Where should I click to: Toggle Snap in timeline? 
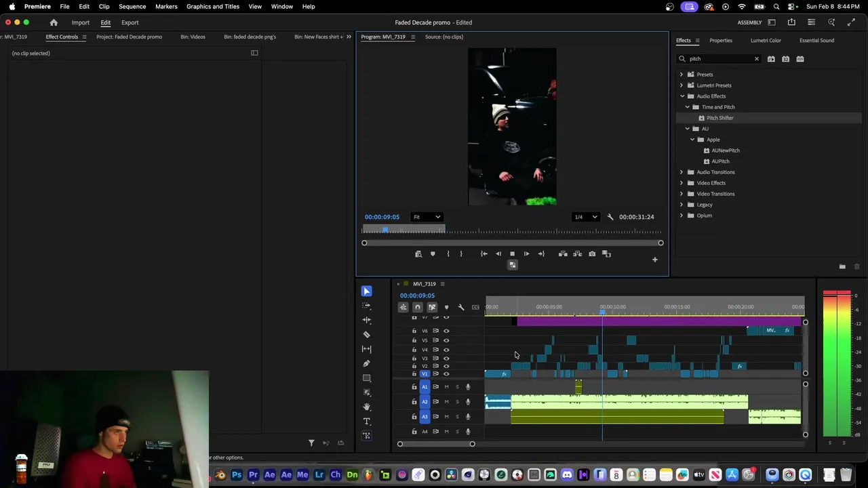418,307
